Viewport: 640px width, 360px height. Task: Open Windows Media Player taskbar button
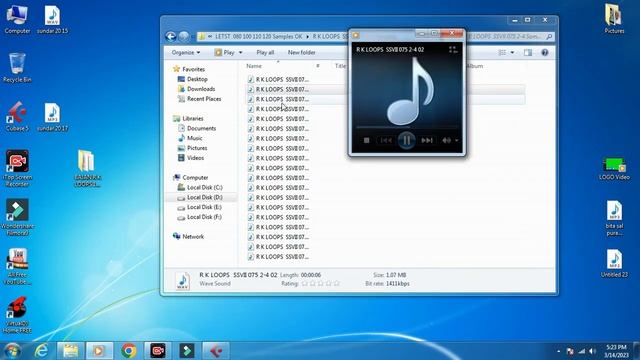pyautogui.click(x=99, y=351)
